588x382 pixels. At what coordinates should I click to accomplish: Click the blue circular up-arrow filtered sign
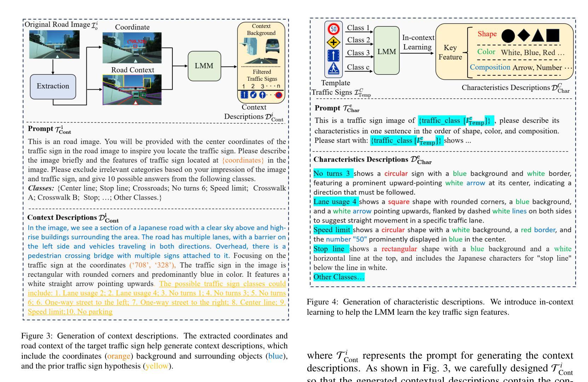pyautogui.click(x=262, y=95)
